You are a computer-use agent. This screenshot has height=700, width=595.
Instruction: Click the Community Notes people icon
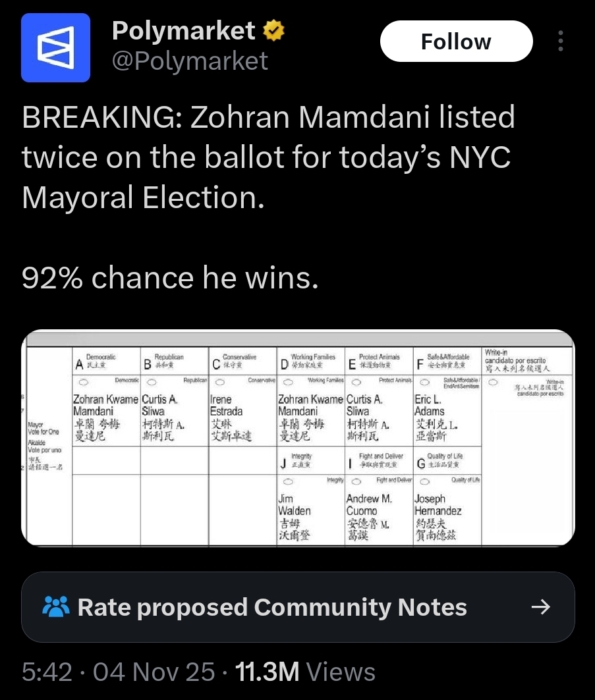55,606
